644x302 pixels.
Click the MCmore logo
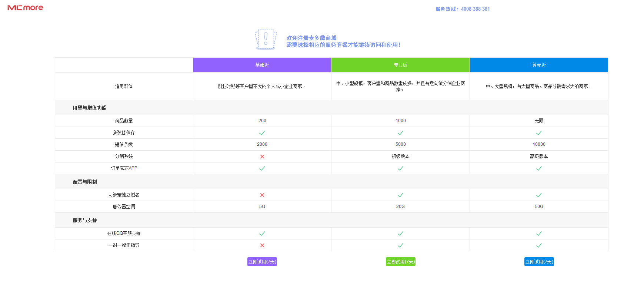click(x=25, y=8)
